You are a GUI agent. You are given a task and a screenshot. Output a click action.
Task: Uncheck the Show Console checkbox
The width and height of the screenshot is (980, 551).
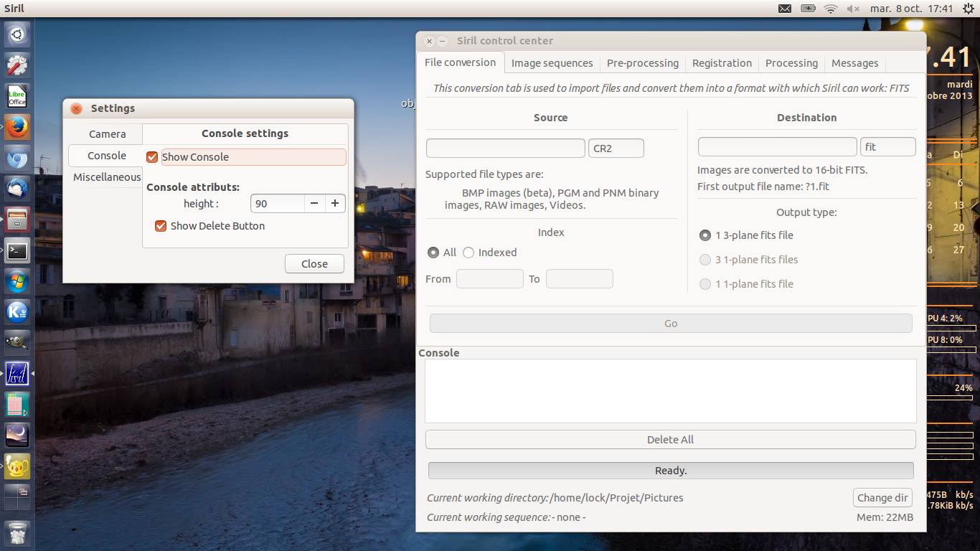pos(152,157)
